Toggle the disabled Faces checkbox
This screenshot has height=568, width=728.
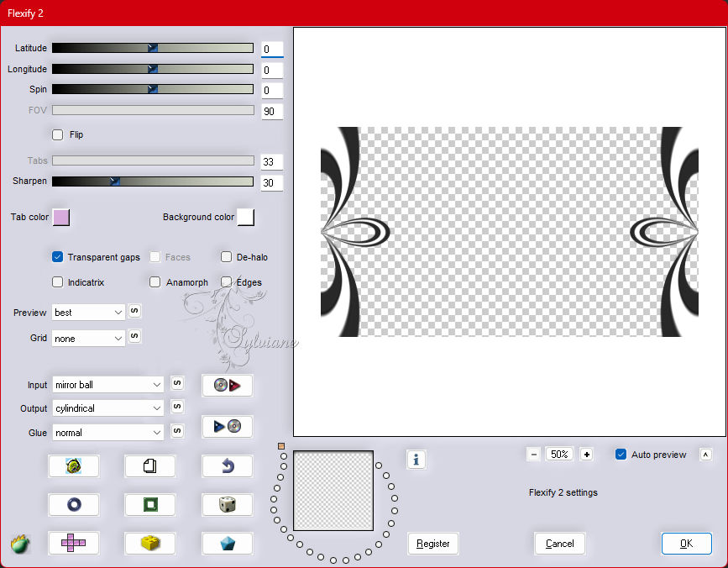(x=155, y=257)
